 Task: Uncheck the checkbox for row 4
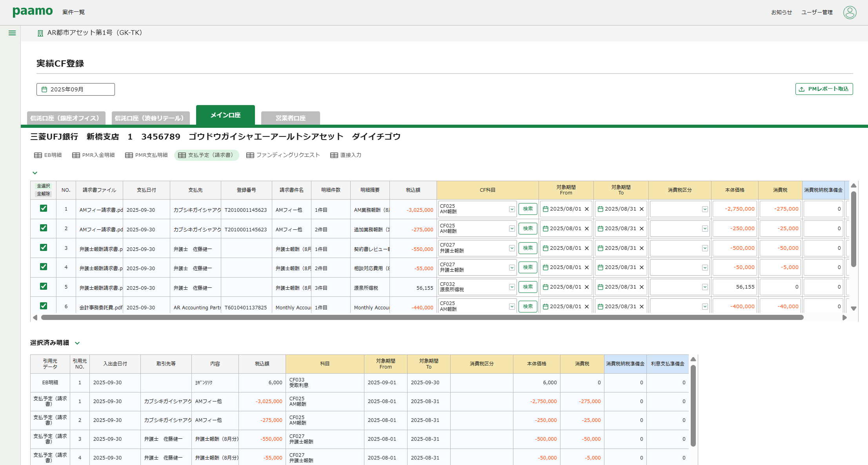pyautogui.click(x=44, y=267)
